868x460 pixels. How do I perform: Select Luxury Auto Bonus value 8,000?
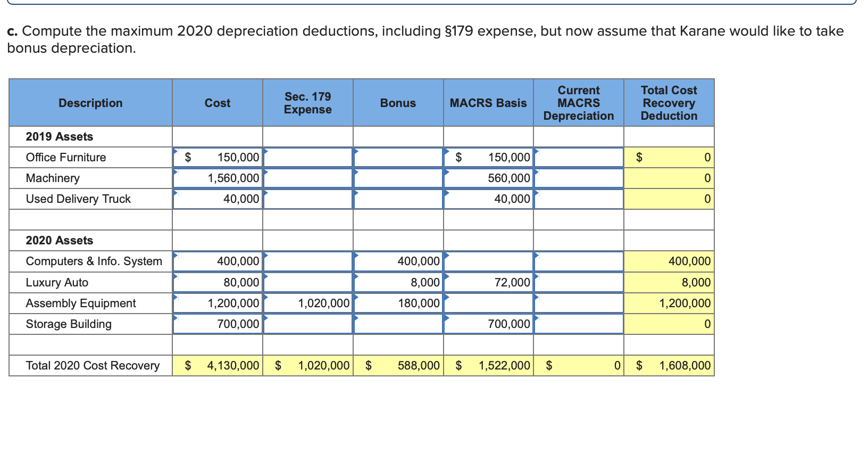(x=398, y=282)
